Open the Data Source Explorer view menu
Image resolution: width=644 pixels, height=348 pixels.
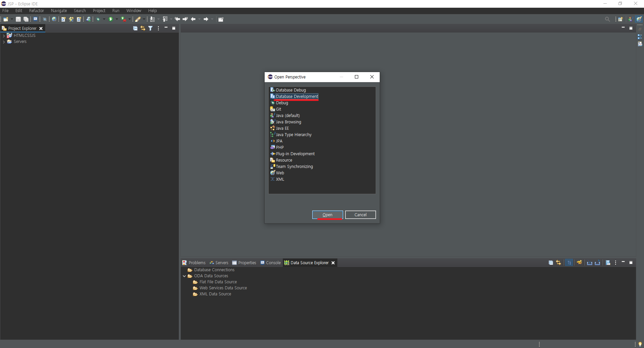(615, 263)
